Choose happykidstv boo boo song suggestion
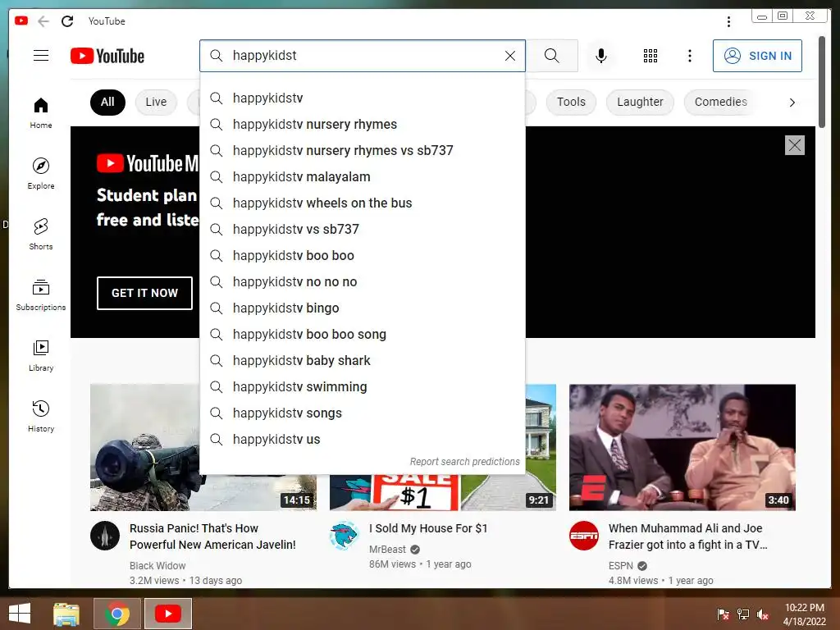Screen dimensions: 840x630 click(x=362, y=335)
